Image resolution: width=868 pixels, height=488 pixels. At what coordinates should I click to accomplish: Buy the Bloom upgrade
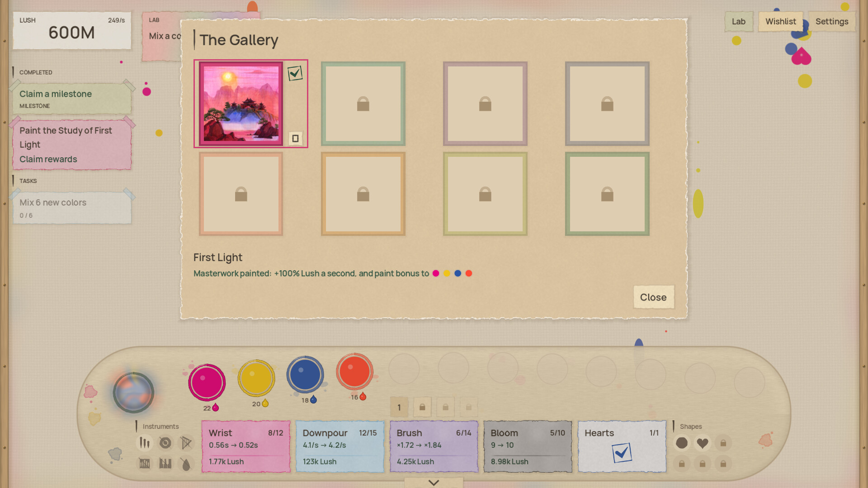coord(528,446)
